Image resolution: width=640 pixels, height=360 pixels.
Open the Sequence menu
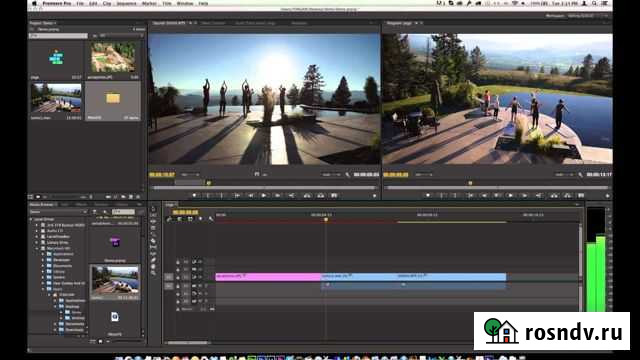(127, 3)
